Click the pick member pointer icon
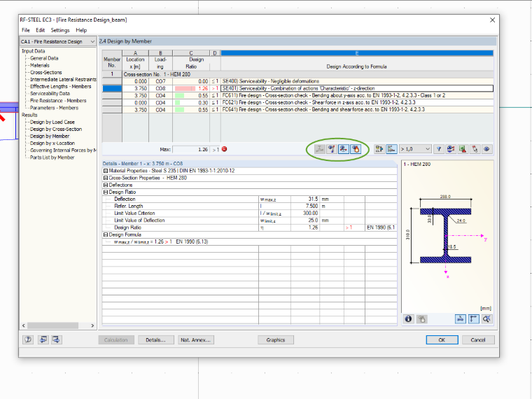 click(x=475, y=149)
